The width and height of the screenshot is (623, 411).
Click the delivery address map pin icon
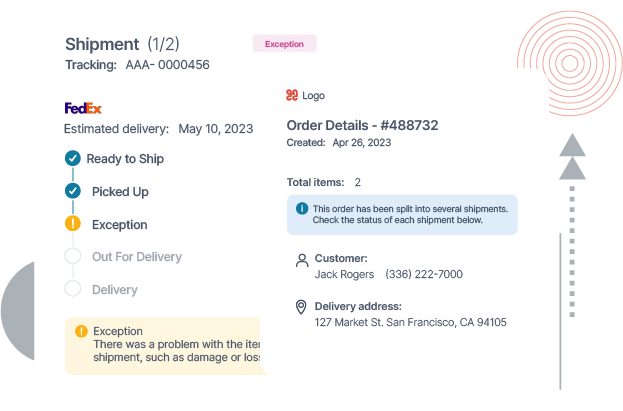[301, 307]
